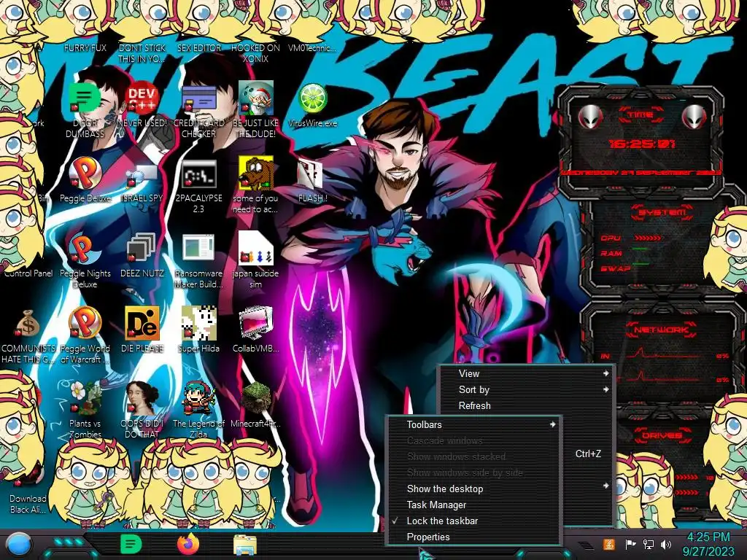Viewport: 747px width, 560px height.
Task: Click the green chat app taskbar icon
Action: click(131, 544)
